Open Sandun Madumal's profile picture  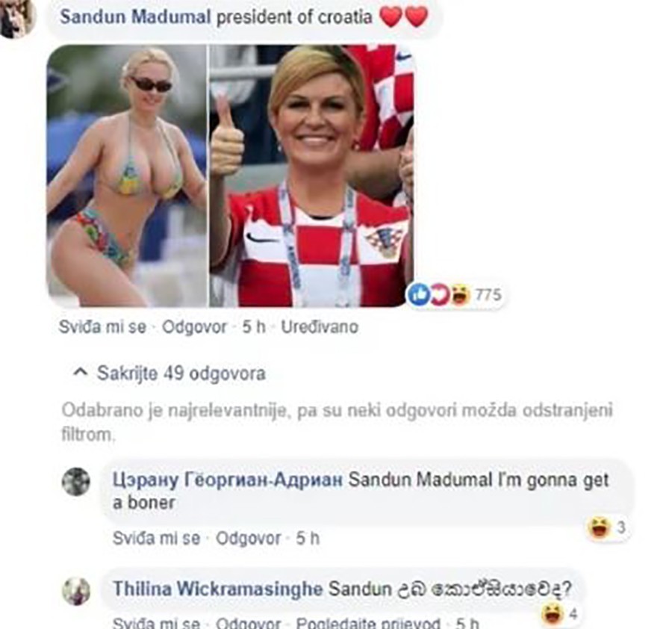click(16, 17)
